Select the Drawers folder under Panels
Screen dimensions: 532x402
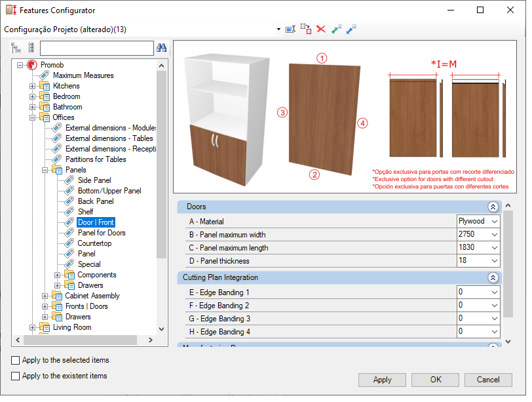[x=90, y=285]
